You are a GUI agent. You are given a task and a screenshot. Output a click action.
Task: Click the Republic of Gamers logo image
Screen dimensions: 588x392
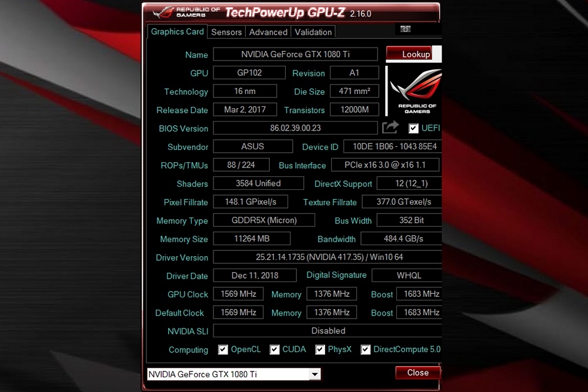[416, 91]
